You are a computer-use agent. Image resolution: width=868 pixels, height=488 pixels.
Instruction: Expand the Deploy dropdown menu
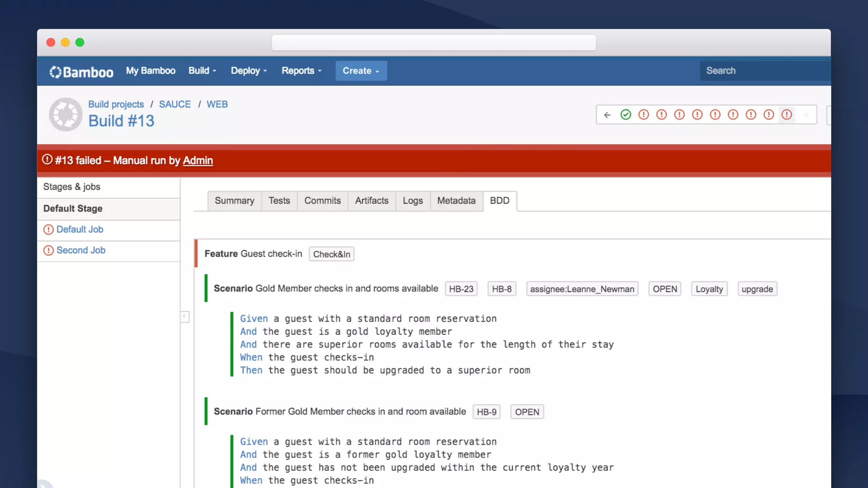click(x=248, y=71)
